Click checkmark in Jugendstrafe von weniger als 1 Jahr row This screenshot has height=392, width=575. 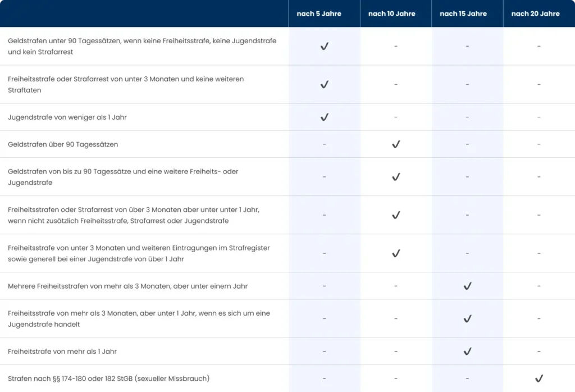(x=324, y=117)
